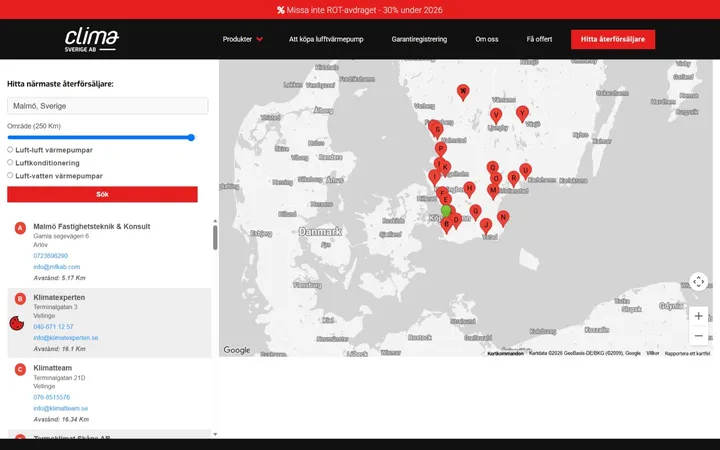The height and width of the screenshot is (450, 720).
Task: Open map camera controls button
Action: pyautogui.click(x=698, y=281)
